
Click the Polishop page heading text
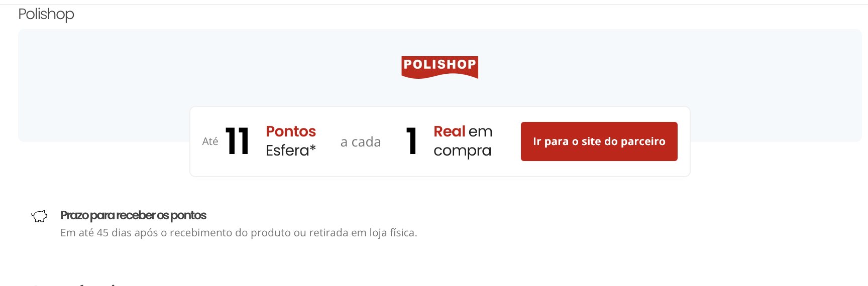point(46,15)
